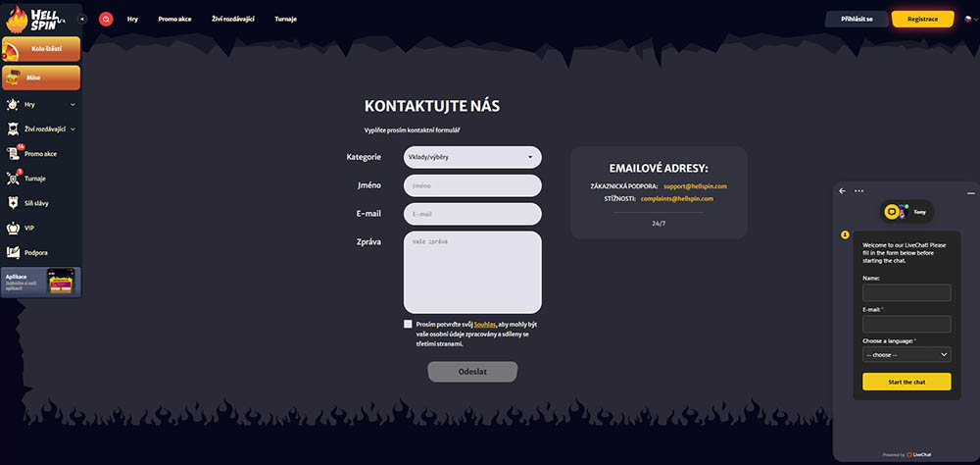Open the red search icon
The width and height of the screenshot is (980, 465).
tap(106, 20)
